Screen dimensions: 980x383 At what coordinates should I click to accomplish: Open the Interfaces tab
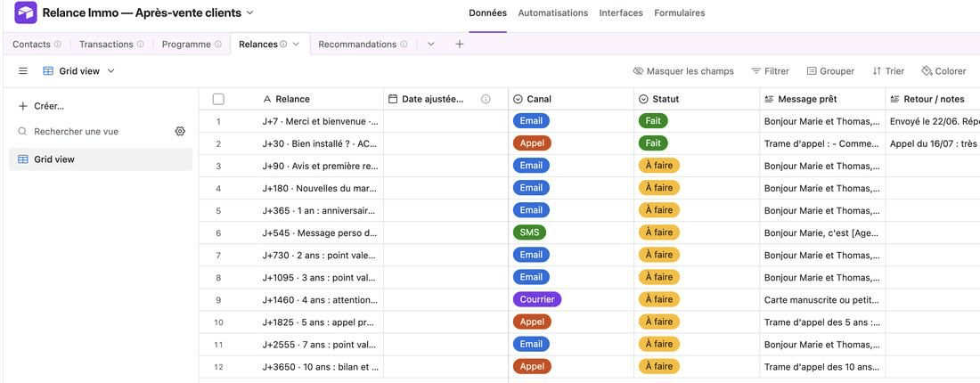pos(621,12)
